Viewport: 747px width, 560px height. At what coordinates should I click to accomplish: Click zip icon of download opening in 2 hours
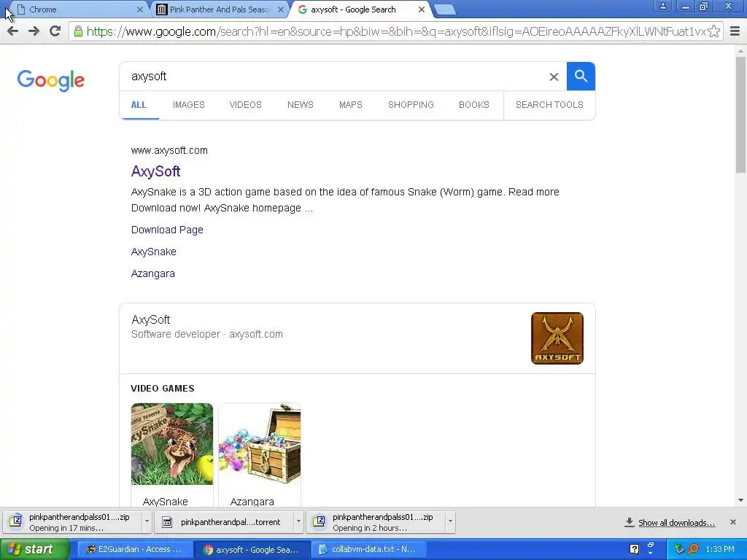click(x=319, y=521)
